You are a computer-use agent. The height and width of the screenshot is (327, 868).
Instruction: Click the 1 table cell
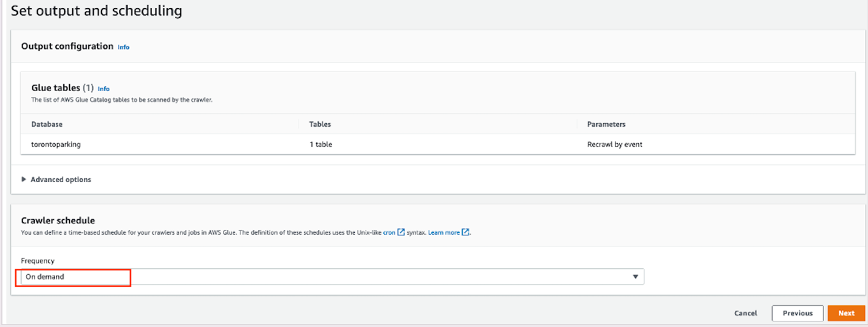coord(321,144)
